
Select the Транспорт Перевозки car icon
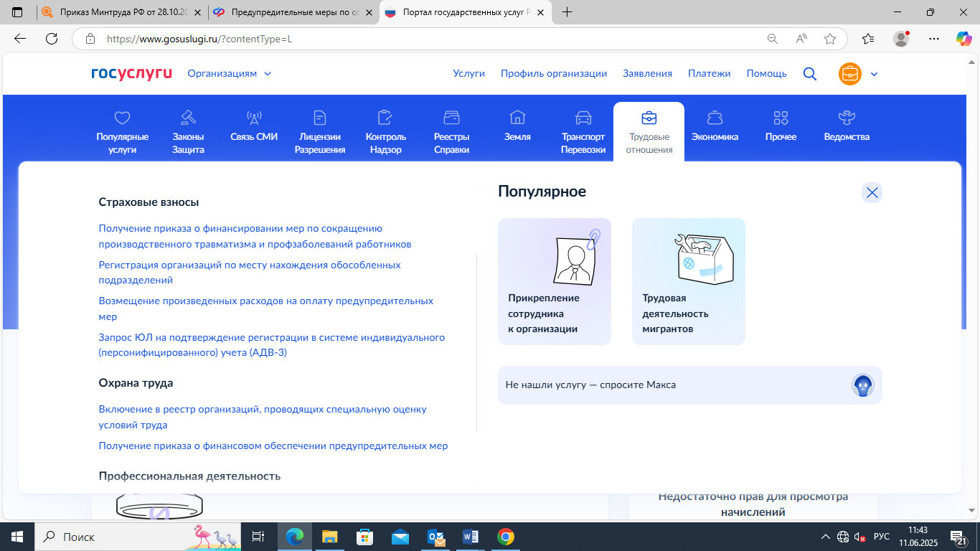tap(583, 118)
